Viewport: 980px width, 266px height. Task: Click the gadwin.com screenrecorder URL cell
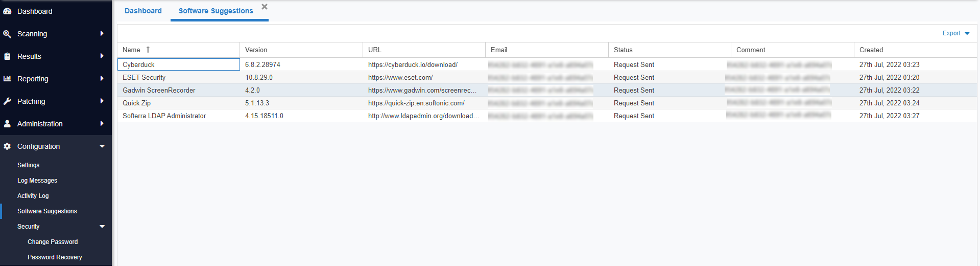pyautogui.click(x=422, y=90)
